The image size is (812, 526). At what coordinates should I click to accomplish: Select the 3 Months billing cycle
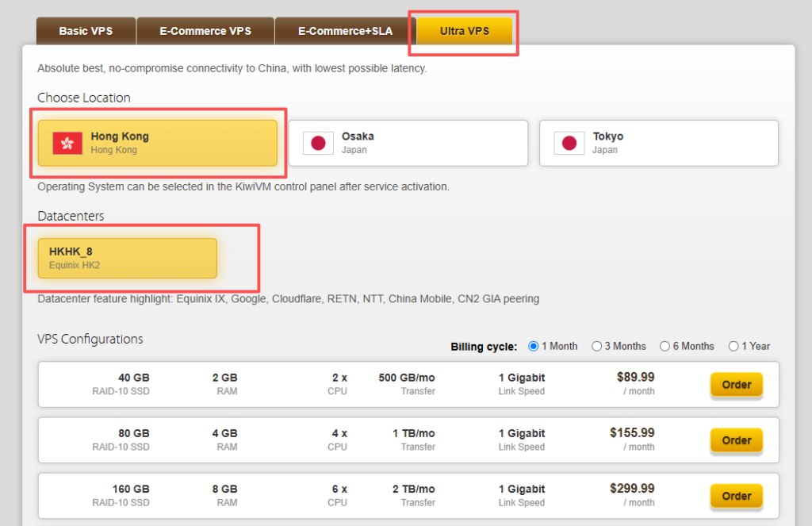tap(597, 346)
